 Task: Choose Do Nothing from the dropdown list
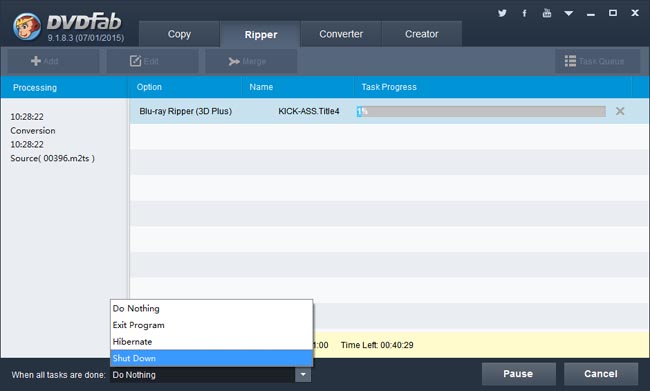point(211,308)
